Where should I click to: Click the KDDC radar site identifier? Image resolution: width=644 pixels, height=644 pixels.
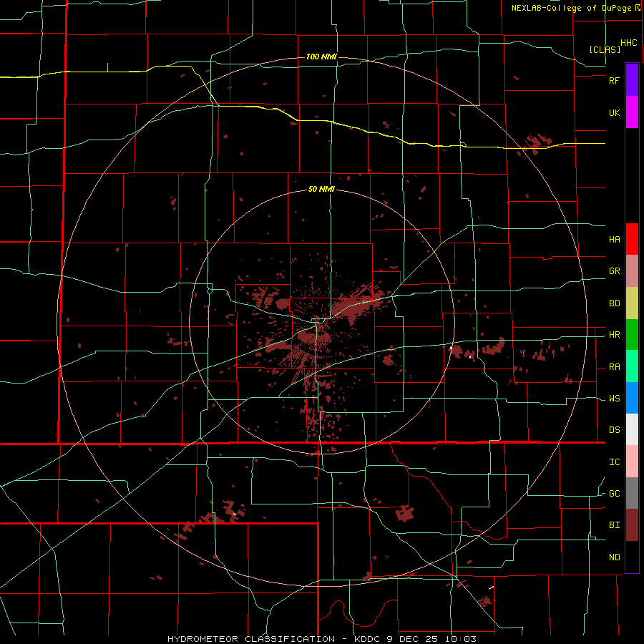[x=368, y=639]
